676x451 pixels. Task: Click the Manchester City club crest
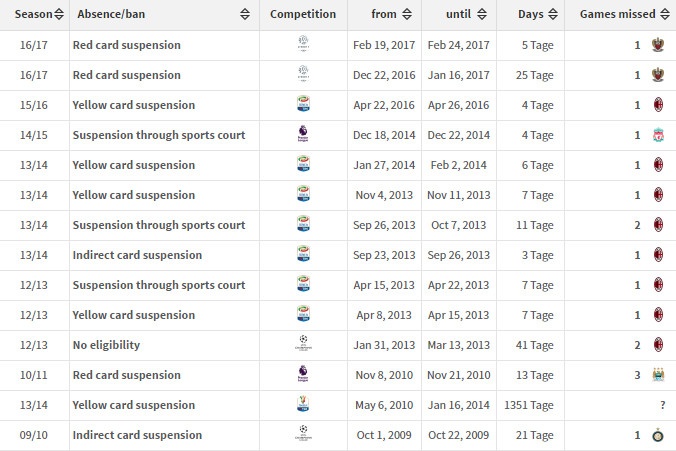pyautogui.click(x=657, y=375)
